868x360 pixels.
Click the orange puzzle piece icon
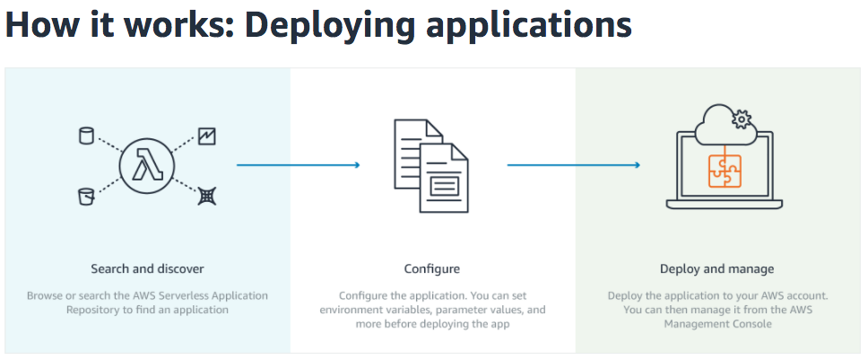(x=725, y=171)
